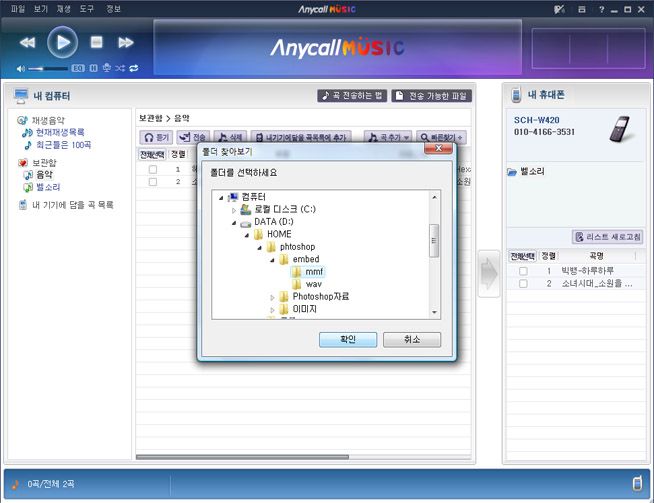Check the checkbox for row 1 in computer list
Viewport: 654px width, 503px height.
(153, 169)
